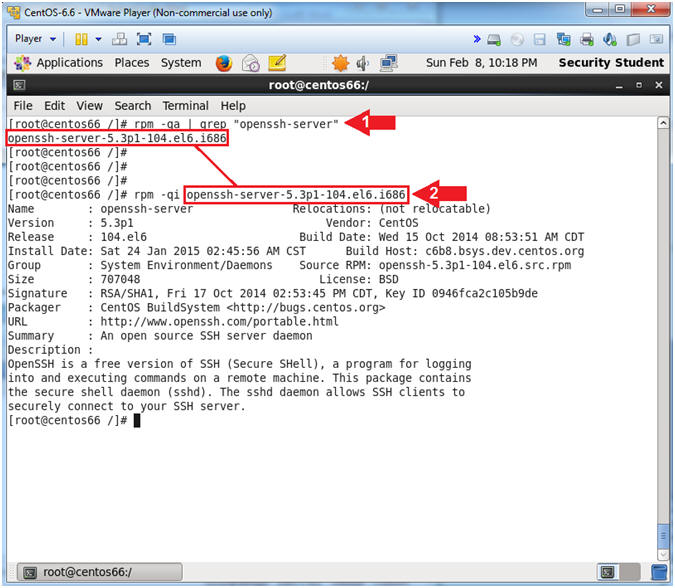Click the terminal vertical scrollbar thumb
Image resolution: width=675 pixels, height=588 pixels.
click(663, 536)
